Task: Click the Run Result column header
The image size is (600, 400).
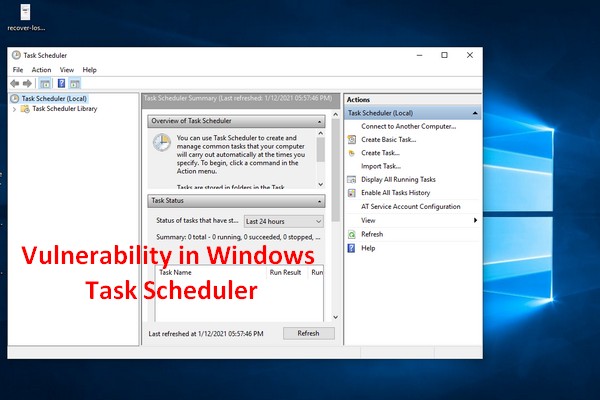Action: point(287,273)
